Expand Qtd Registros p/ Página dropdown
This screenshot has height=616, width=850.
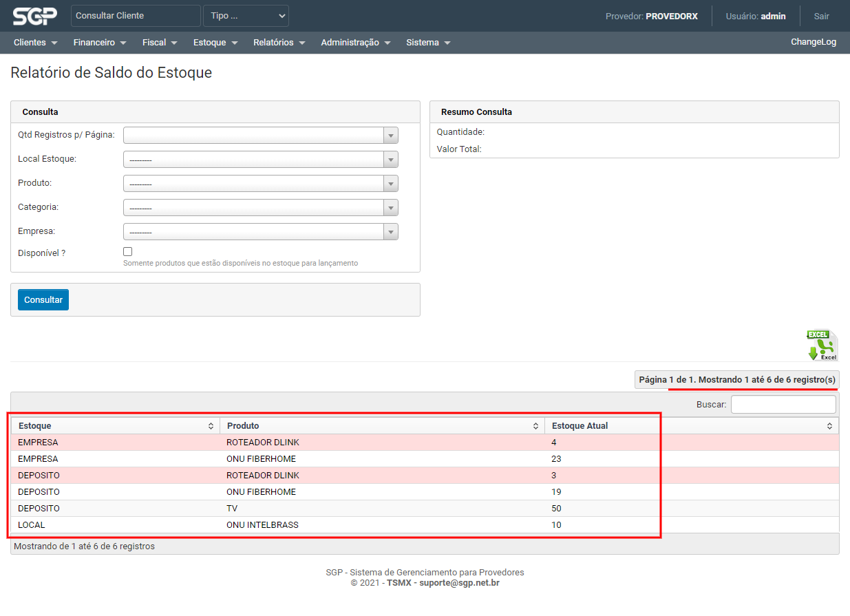(260, 135)
